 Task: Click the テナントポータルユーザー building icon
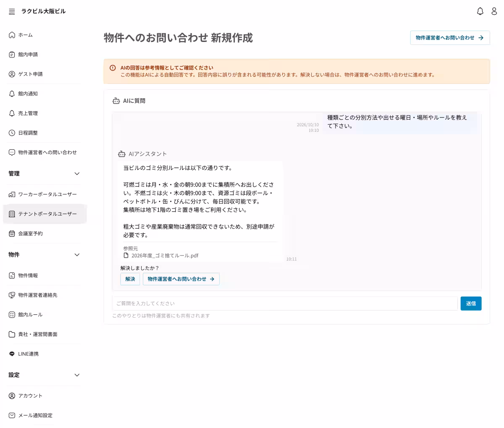[12, 214]
